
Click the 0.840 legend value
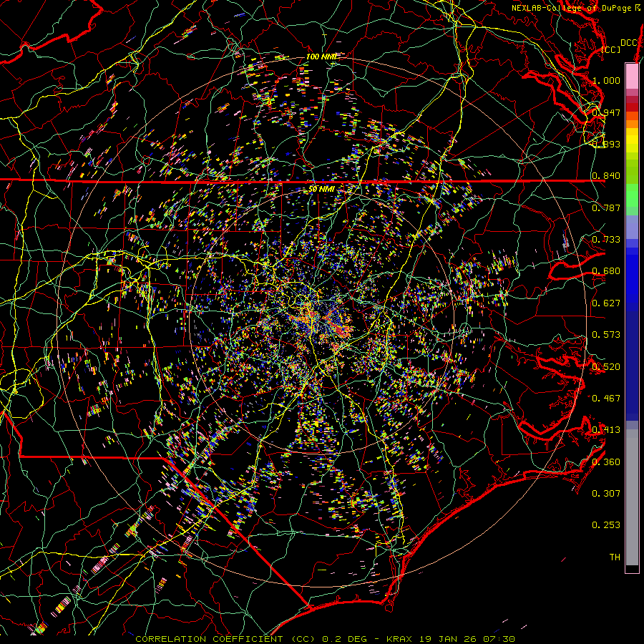point(606,176)
